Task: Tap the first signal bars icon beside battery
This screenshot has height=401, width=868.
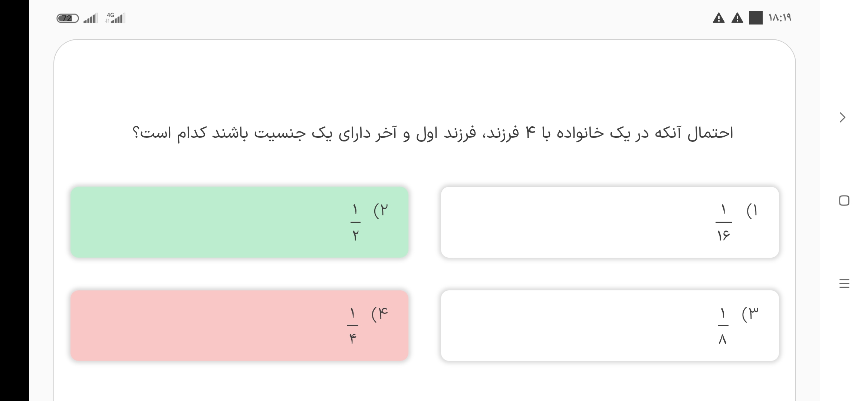Action: [91, 18]
